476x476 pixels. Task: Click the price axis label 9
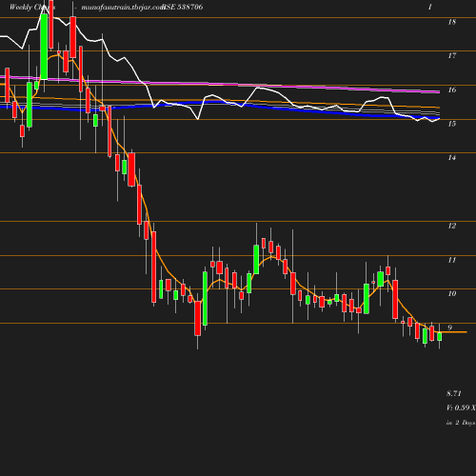pyautogui.click(x=449, y=327)
